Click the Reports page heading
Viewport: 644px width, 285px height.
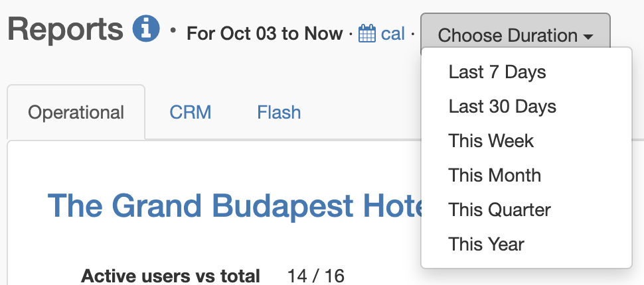(x=65, y=29)
